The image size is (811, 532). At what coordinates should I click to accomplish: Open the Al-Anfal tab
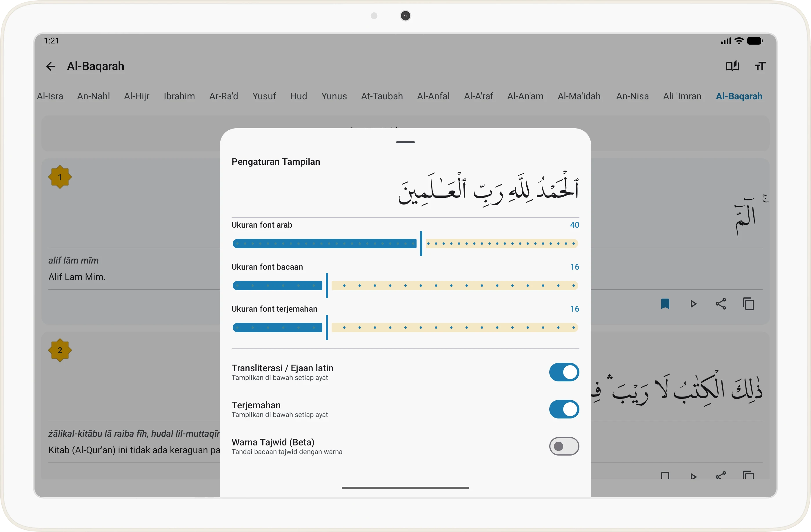pos(433,96)
